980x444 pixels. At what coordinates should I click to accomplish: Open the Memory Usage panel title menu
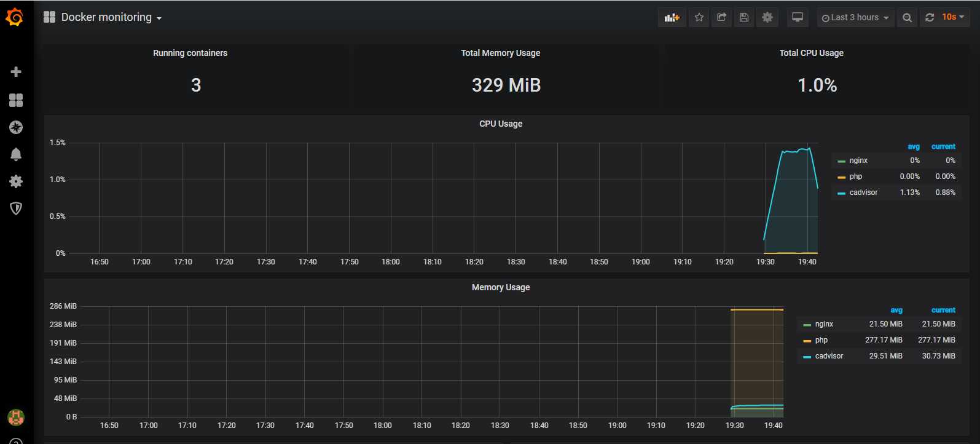click(x=501, y=287)
